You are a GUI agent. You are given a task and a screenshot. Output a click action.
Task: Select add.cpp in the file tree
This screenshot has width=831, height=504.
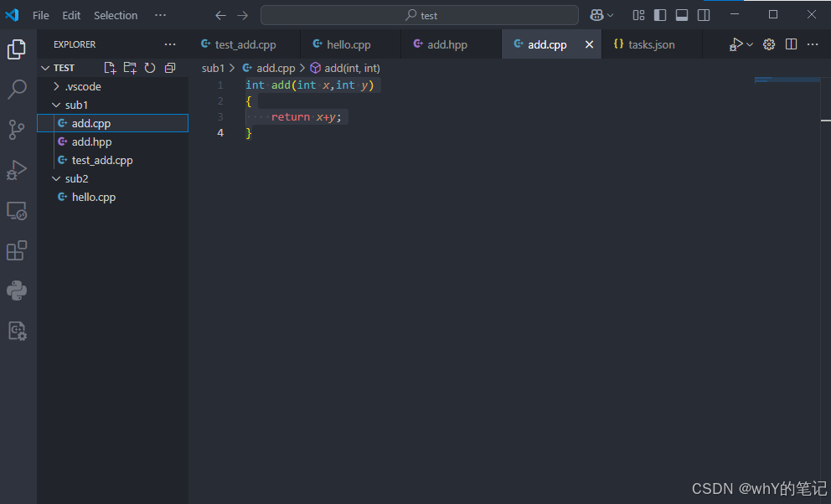112,123
